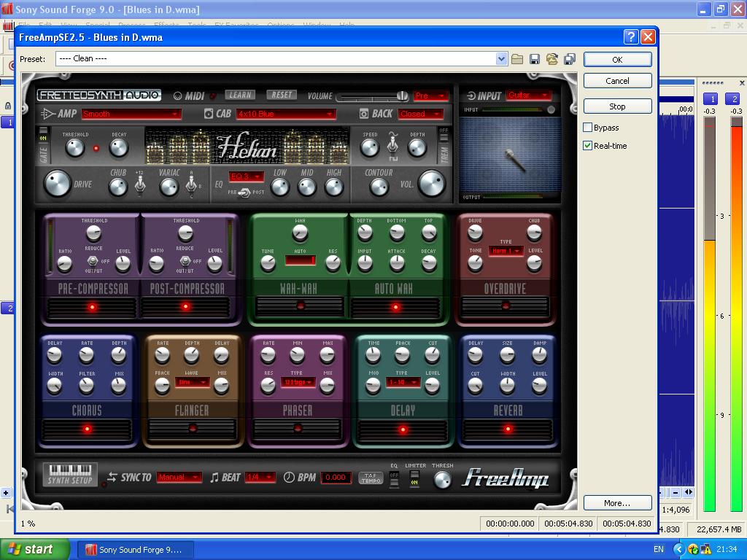
Task: Toggle the Limiter on/off switch
Action: [414, 478]
